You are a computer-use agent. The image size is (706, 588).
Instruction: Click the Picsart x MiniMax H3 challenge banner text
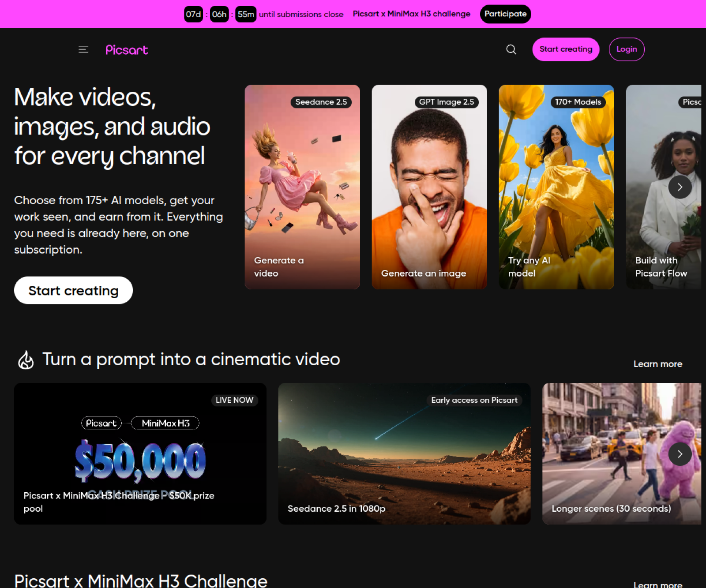(x=411, y=14)
